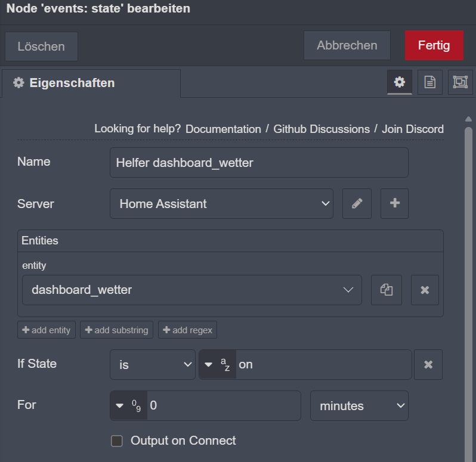Open the For number type selector

pyautogui.click(x=129, y=406)
